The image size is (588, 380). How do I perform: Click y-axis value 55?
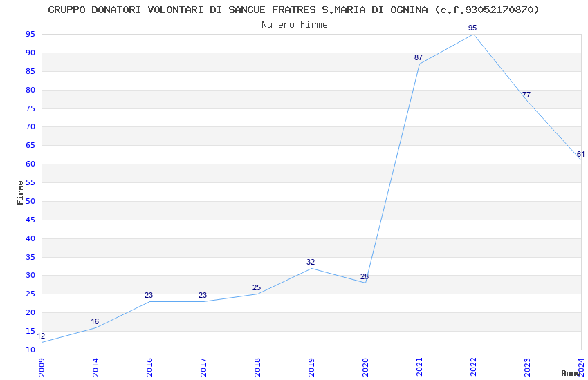(x=30, y=182)
